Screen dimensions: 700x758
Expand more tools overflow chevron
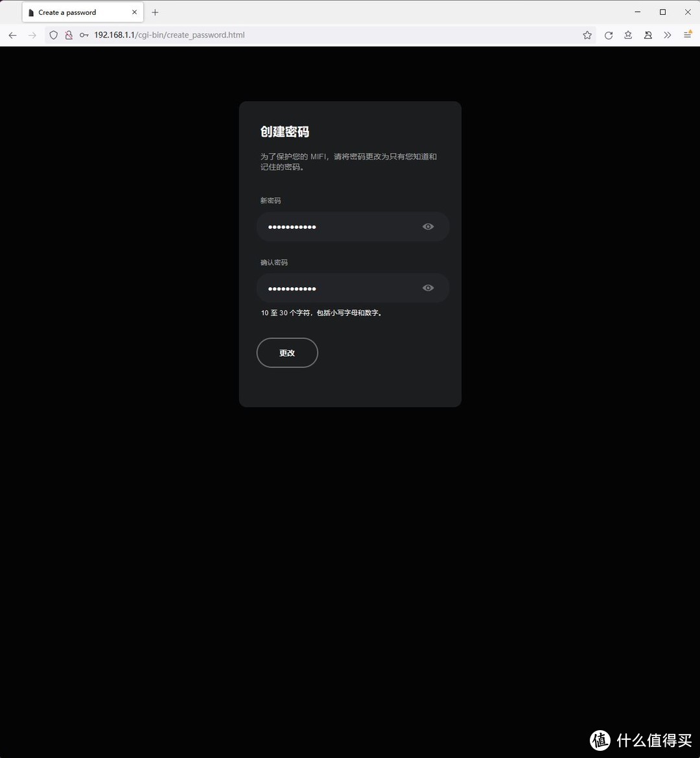coord(668,35)
